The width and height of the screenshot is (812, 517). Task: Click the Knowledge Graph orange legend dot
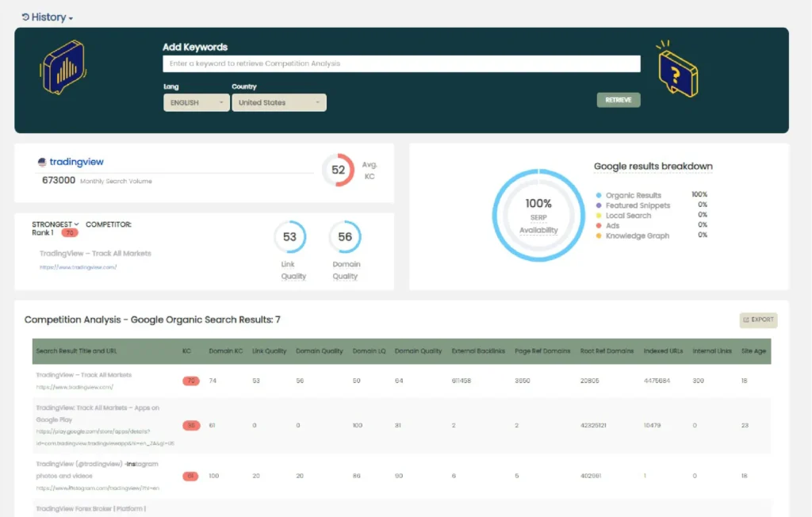pyautogui.click(x=599, y=236)
